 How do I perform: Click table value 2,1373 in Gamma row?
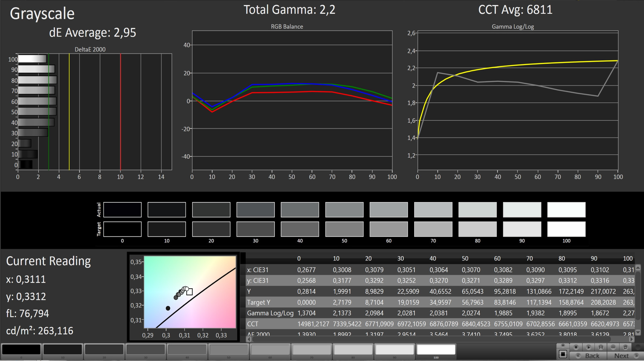coord(342,313)
